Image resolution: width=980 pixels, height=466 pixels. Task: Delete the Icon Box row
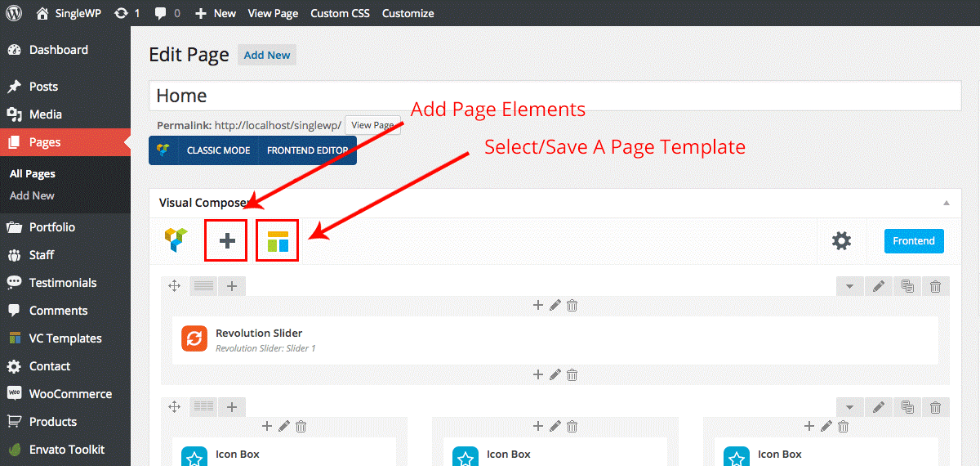tap(936, 406)
